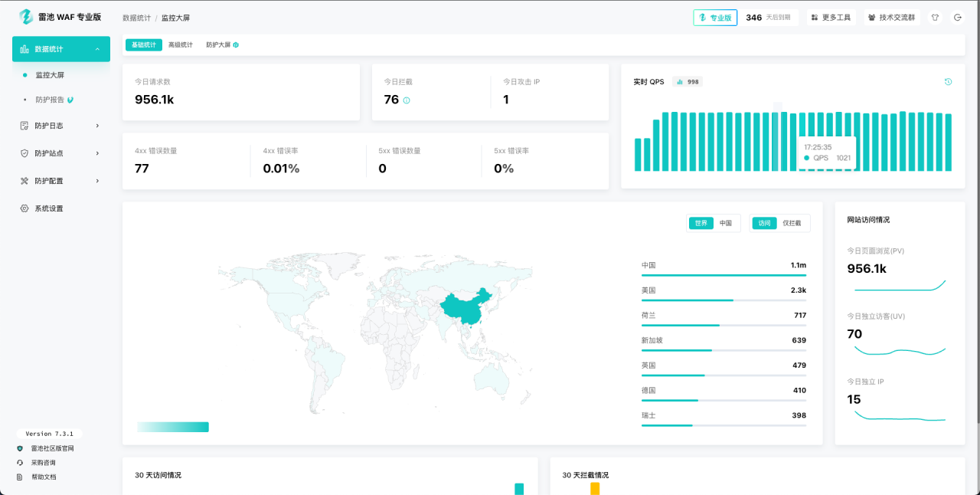Image resolution: width=980 pixels, height=495 pixels.
Task: Click the 今日攻击 IP value 1
Action: (x=506, y=100)
